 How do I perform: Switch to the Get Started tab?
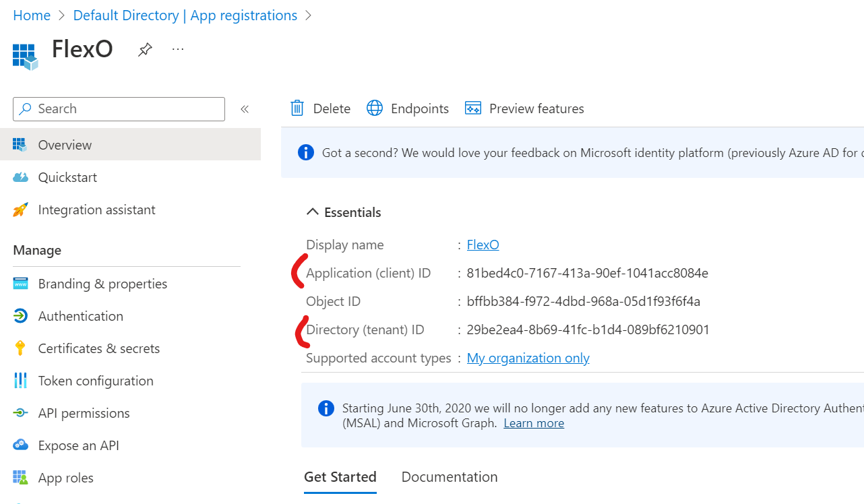coord(340,477)
